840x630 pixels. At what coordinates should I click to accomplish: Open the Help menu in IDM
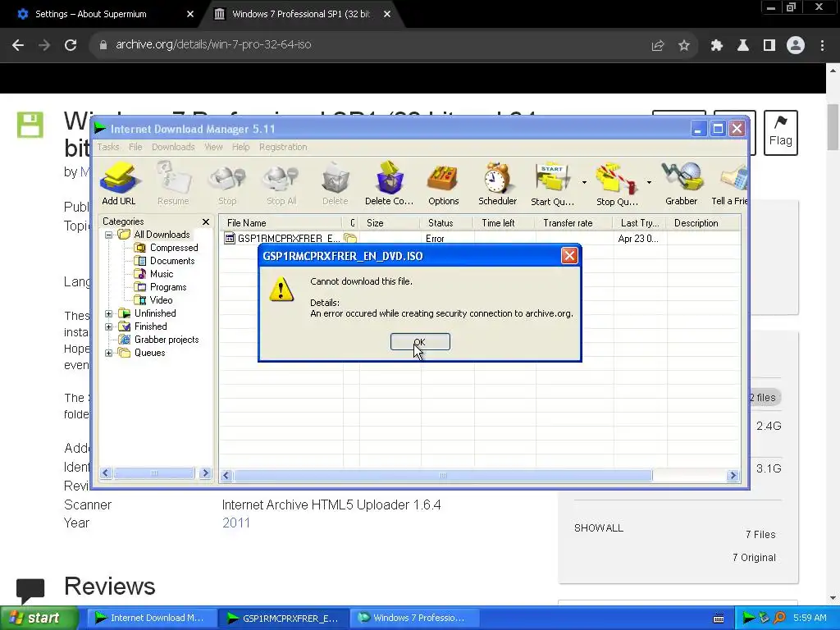click(240, 147)
